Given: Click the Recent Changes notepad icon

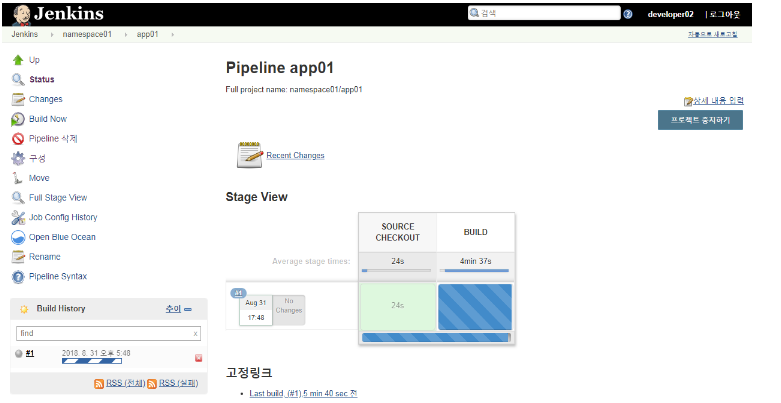Looking at the screenshot, I should (x=250, y=155).
